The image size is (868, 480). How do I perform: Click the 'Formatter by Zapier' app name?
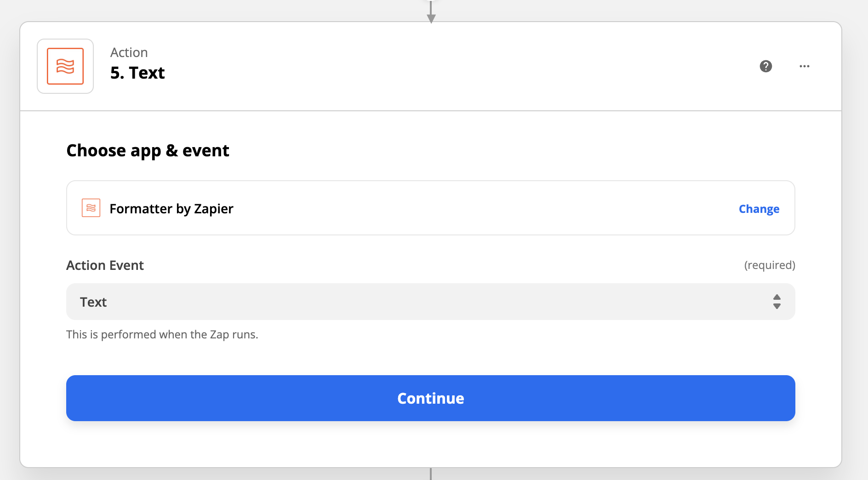click(171, 209)
